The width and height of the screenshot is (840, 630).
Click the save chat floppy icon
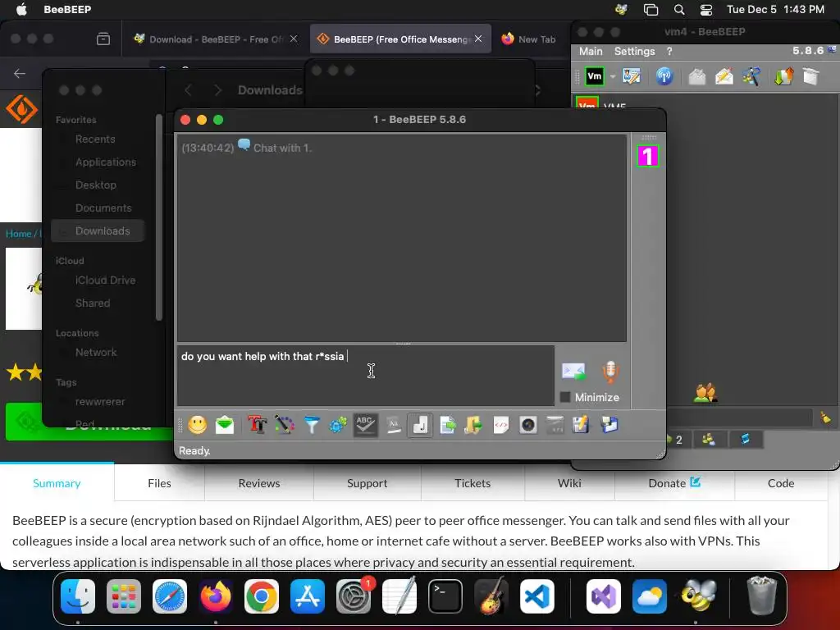point(582,425)
